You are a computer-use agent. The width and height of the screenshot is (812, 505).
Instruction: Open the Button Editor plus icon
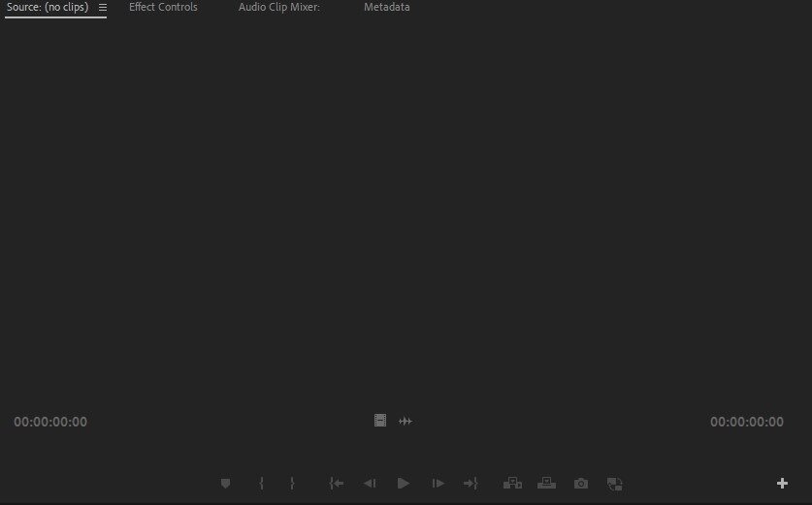point(783,484)
